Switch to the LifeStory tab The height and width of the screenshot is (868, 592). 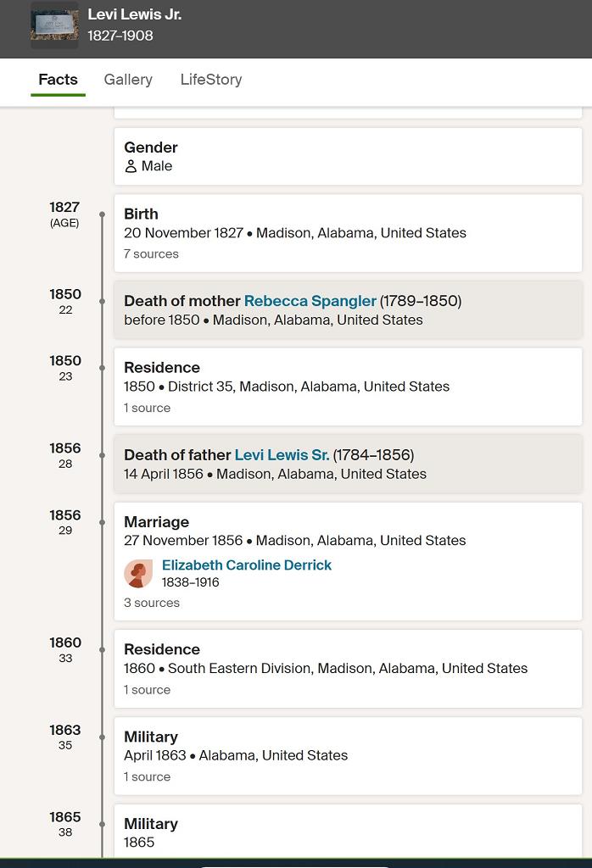211,80
